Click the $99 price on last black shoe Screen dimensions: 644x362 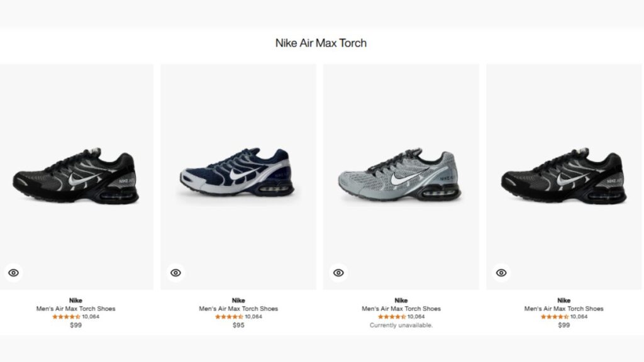click(x=564, y=326)
